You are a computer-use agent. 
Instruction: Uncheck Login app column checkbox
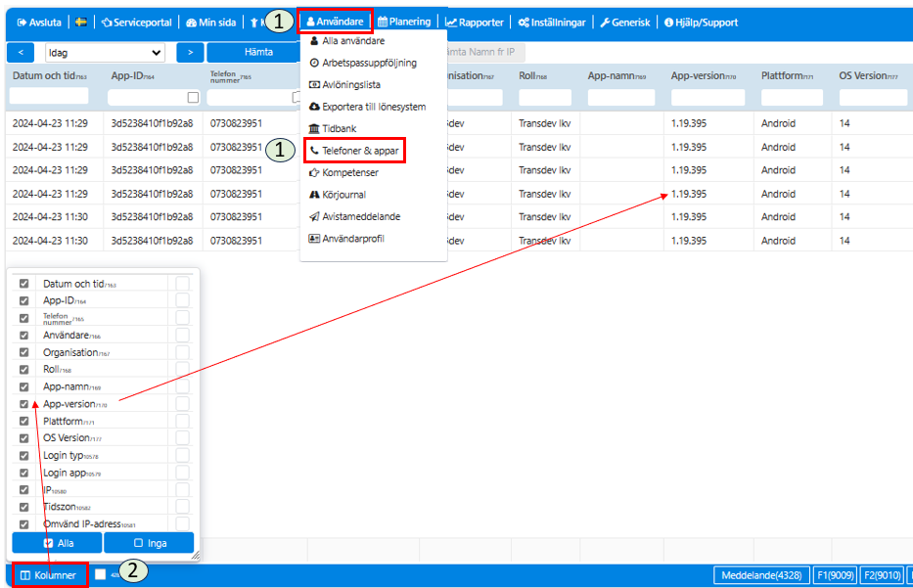coord(23,473)
